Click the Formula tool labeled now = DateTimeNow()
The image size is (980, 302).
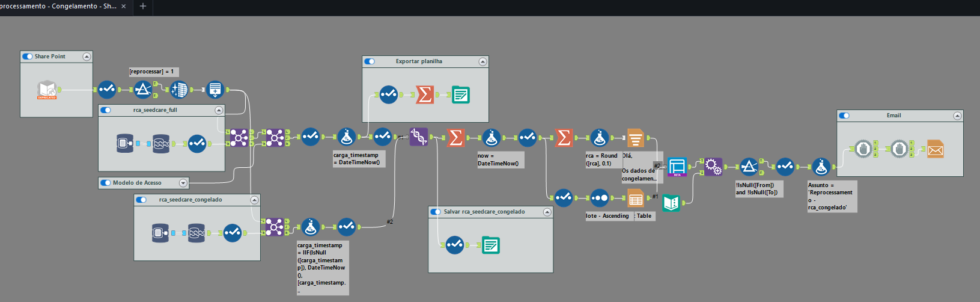492,137
